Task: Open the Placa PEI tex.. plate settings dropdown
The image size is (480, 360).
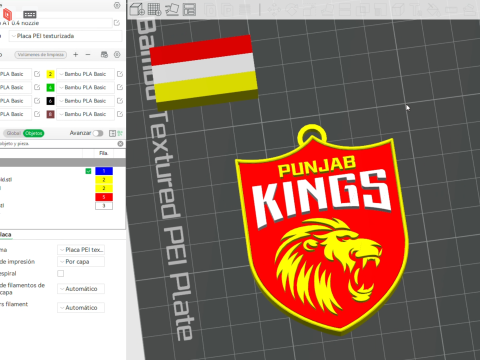Action: pyautogui.click(x=81, y=250)
